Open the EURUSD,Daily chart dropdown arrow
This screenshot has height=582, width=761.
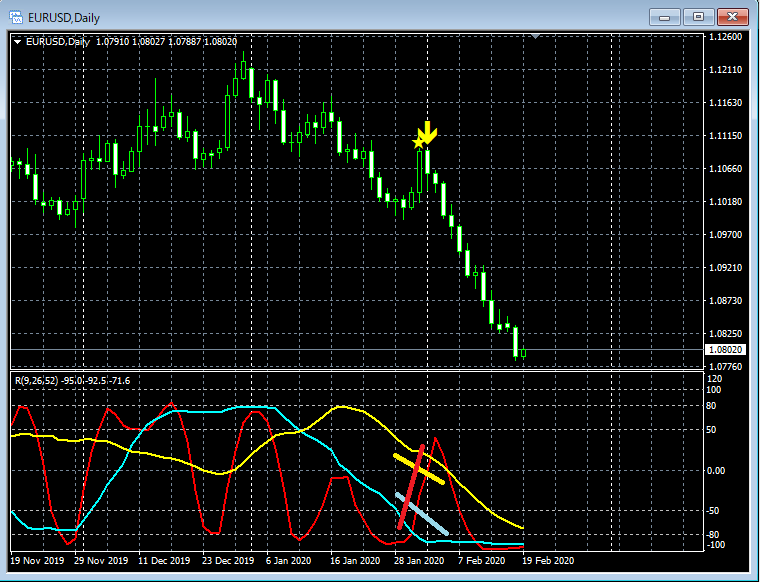pos(17,41)
